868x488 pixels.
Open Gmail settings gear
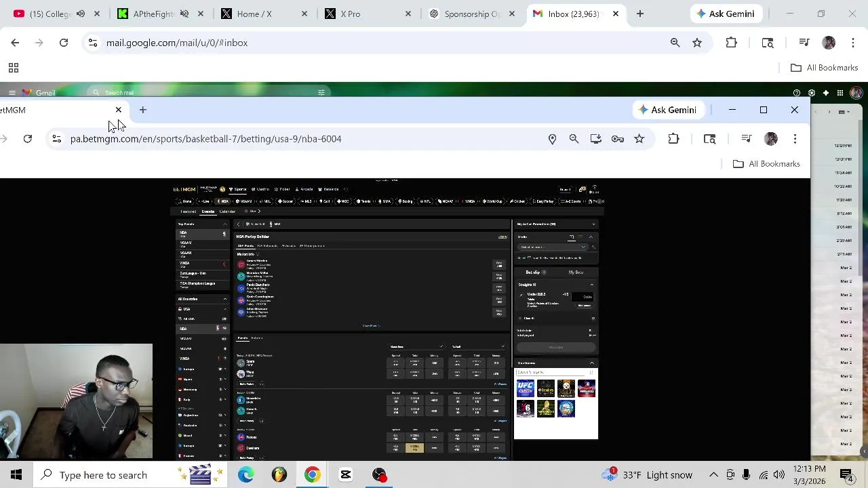click(x=812, y=93)
